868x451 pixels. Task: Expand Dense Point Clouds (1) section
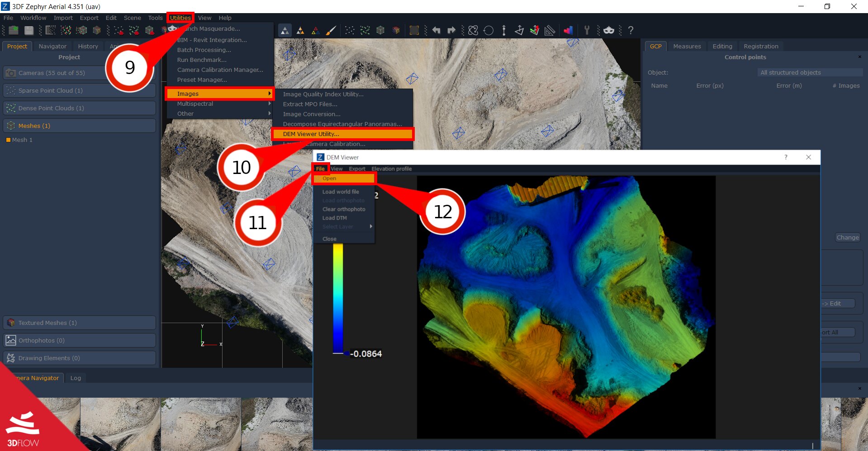80,108
